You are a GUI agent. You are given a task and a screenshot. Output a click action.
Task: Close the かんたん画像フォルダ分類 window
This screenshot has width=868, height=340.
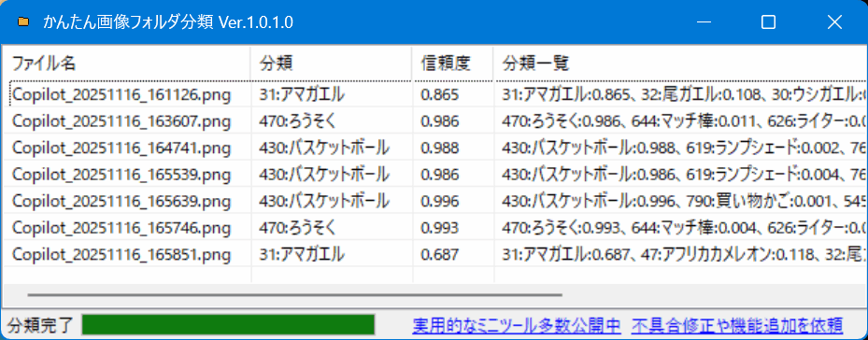(834, 22)
